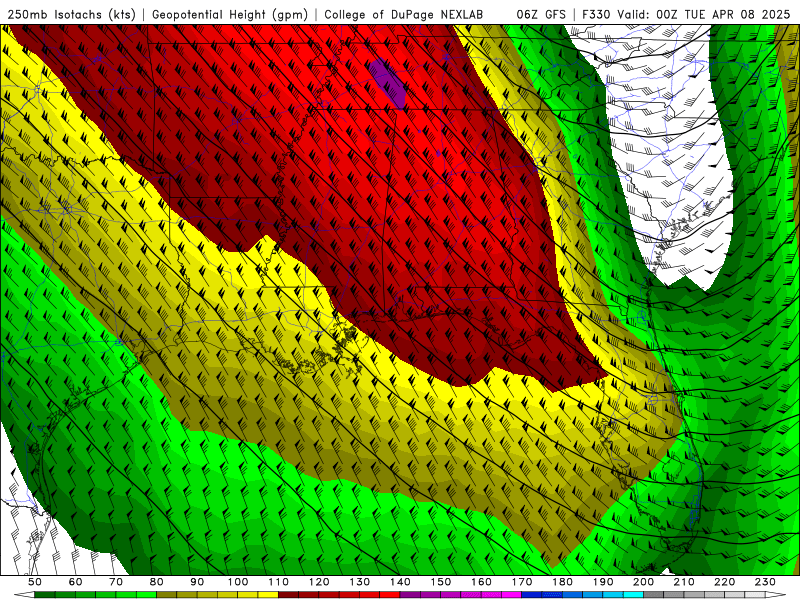The width and height of the screenshot is (800, 600).
Task: Click the 90 value on the color scale
Action: pyautogui.click(x=197, y=582)
